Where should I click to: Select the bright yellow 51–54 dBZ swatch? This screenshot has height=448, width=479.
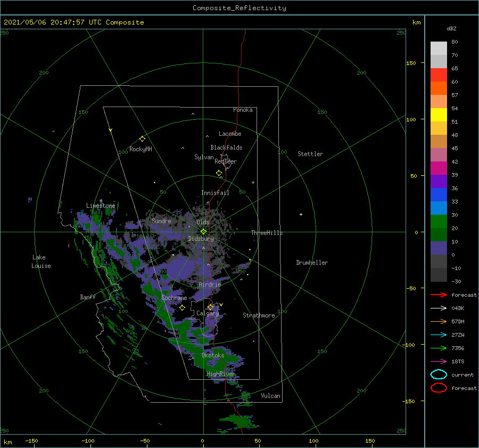(x=439, y=115)
